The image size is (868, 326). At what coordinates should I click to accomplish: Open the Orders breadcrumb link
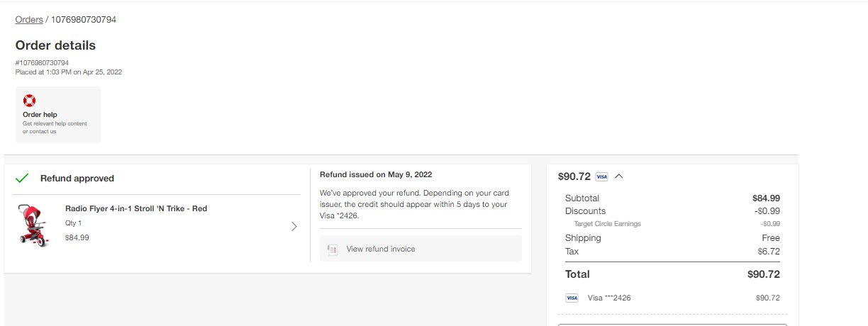click(x=29, y=20)
